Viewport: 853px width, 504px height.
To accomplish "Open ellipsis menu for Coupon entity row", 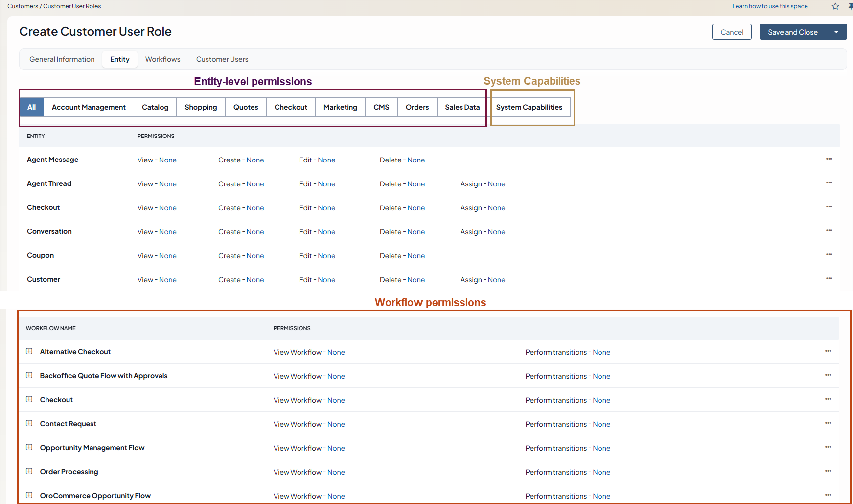I will (829, 255).
